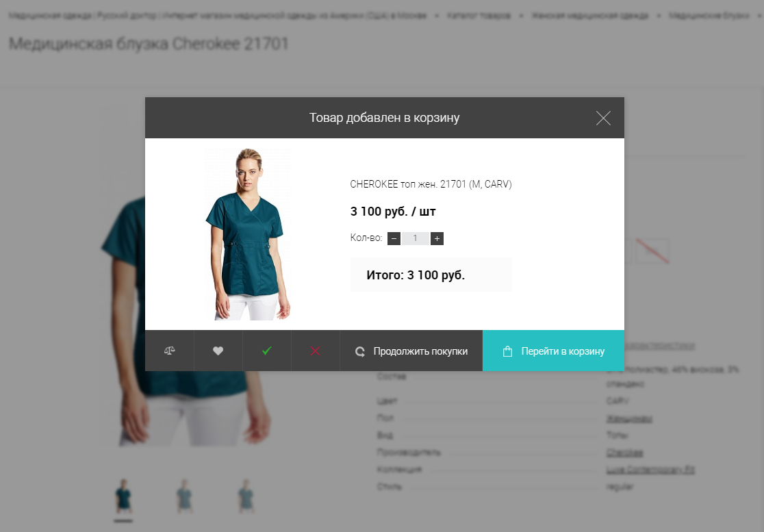This screenshot has width=764, height=532.
Task: Open CHEROKEE топ жен. 21701 product link
Action: [431, 184]
